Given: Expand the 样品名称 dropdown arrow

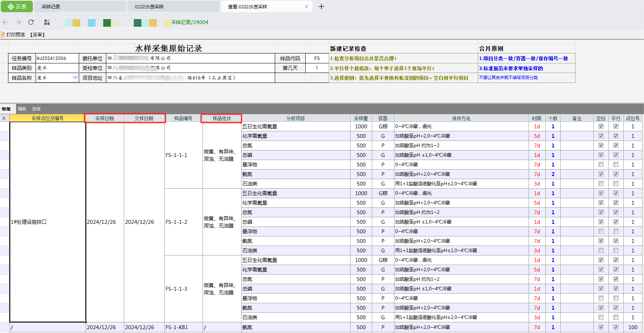Looking at the screenshot, I should 75,78.
